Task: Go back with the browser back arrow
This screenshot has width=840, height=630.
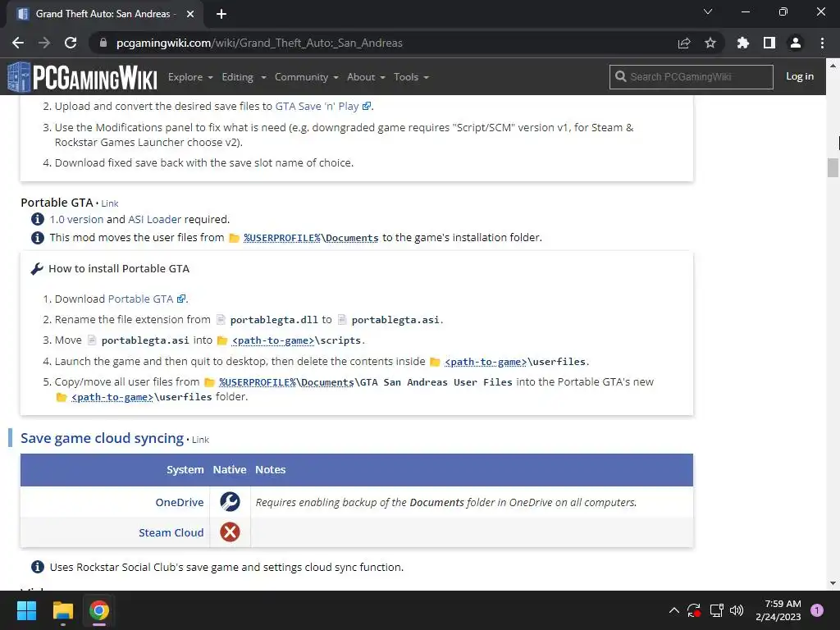Action: 18,43
